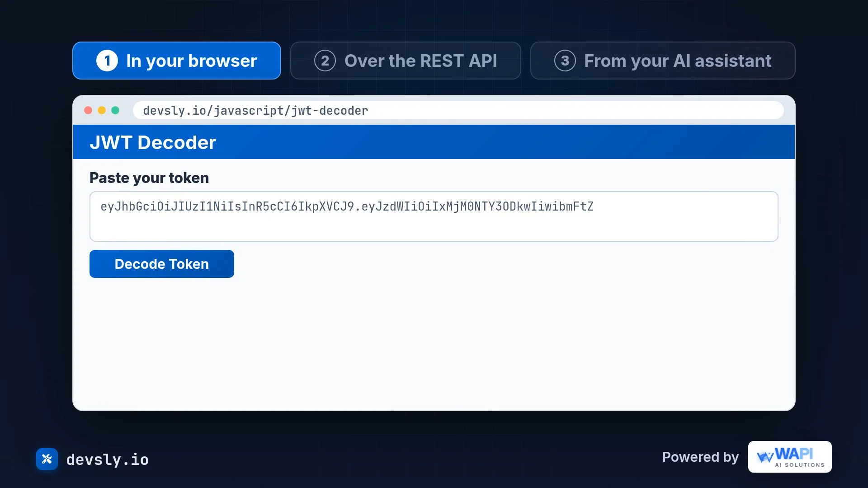Click the Decode Token button
This screenshot has width=868, height=488.
pos(162,264)
